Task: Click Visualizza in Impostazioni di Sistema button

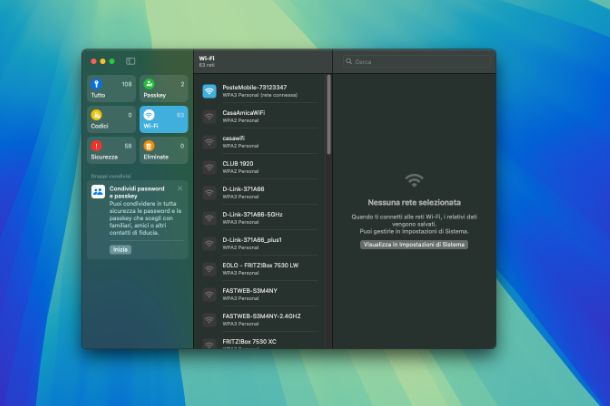Action: pos(414,245)
